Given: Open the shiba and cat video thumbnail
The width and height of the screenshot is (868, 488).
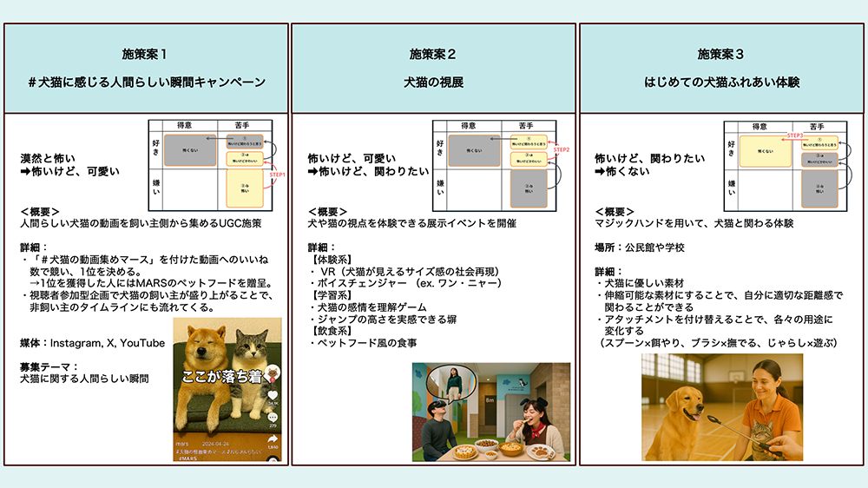Looking at the screenshot, I should (x=227, y=389).
